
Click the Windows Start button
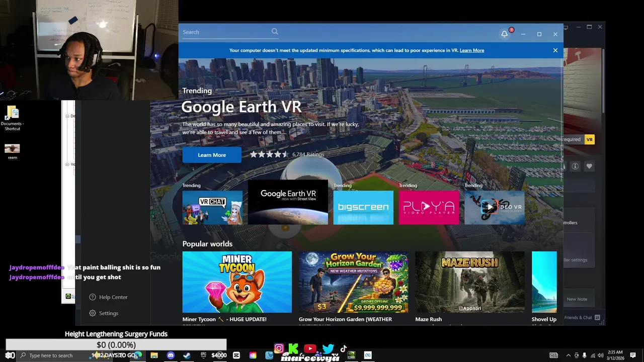[x=9, y=355]
